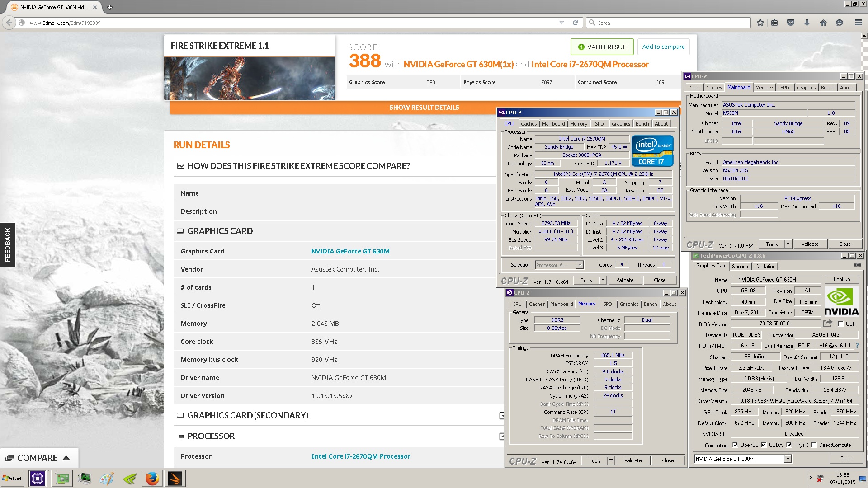868x488 pixels.
Task: Click SHOW RESULT DETAILS bar
Action: (x=424, y=108)
